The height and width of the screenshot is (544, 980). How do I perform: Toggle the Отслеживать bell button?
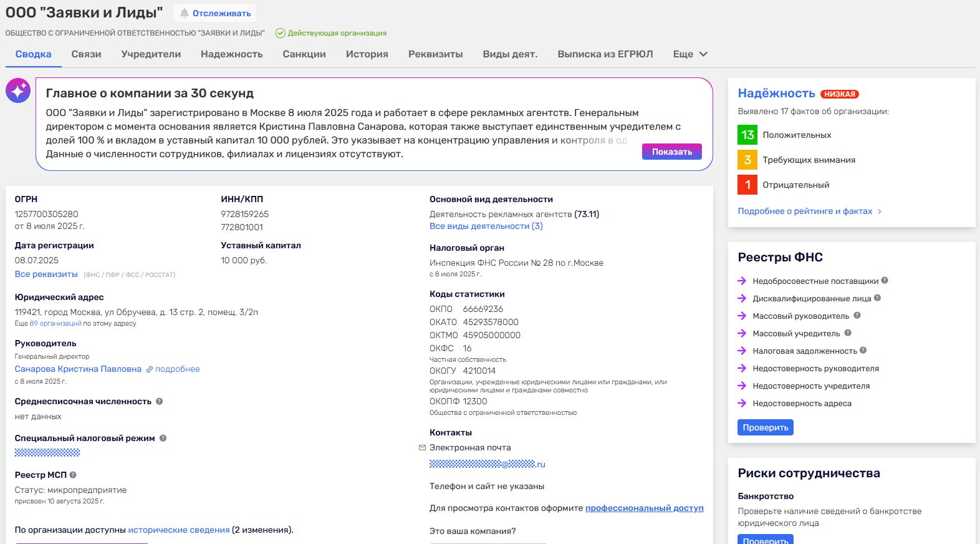(215, 13)
